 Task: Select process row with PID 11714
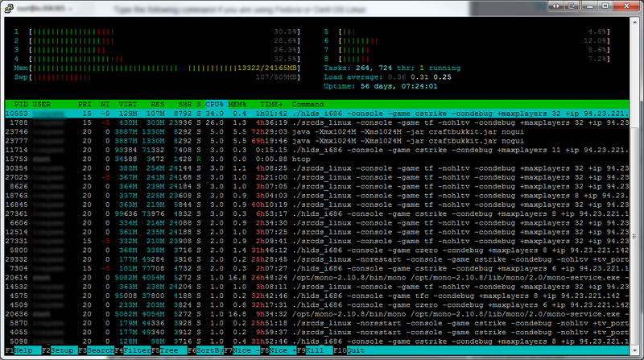coord(317,150)
